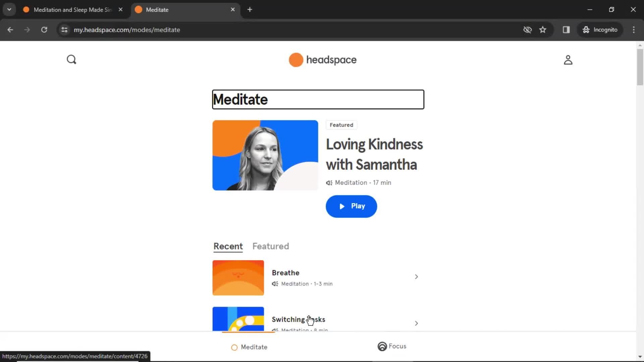Select the Recent tab in meditation list
Viewport: 644px width, 362px height.
pos(228,246)
